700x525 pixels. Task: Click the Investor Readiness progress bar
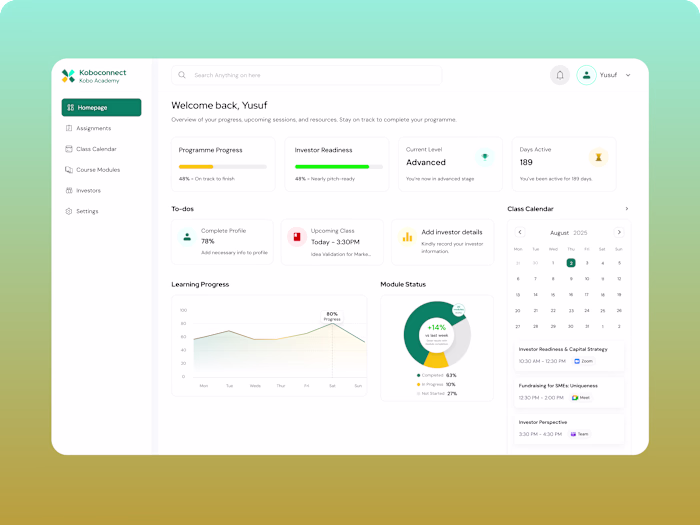pos(339,167)
